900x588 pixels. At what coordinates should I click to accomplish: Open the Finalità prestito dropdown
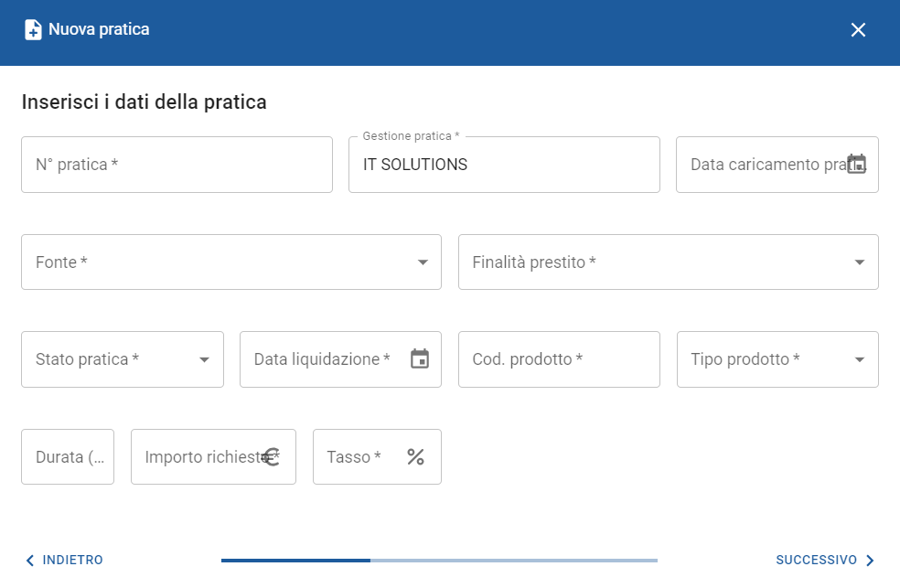click(859, 262)
